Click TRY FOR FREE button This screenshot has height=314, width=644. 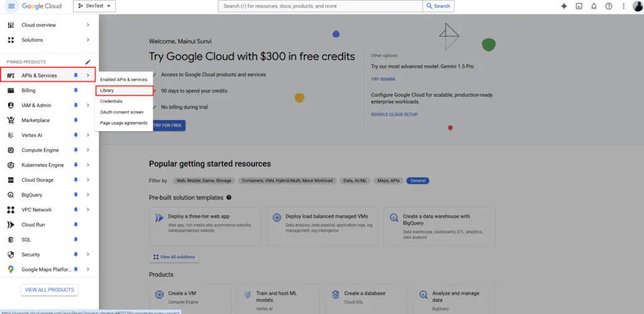pyautogui.click(x=169, y=125)
